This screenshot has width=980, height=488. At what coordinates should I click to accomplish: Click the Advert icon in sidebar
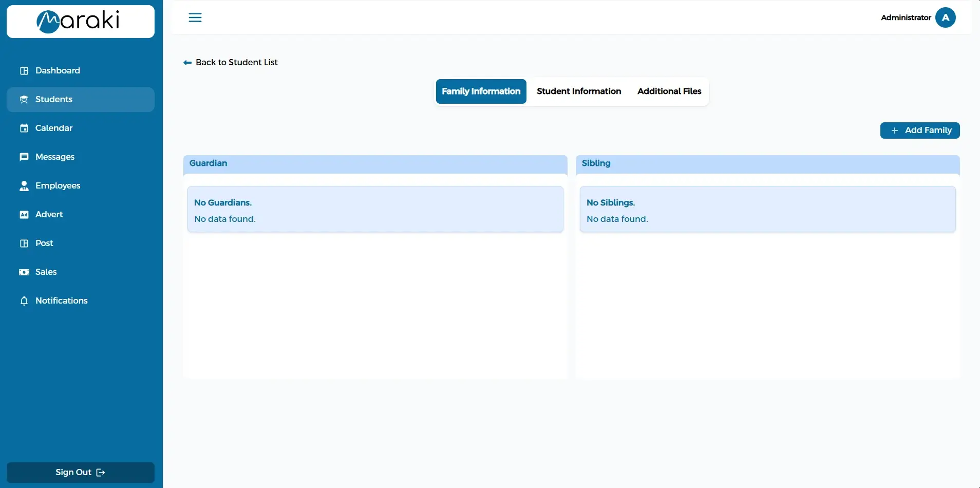point(24,215)
